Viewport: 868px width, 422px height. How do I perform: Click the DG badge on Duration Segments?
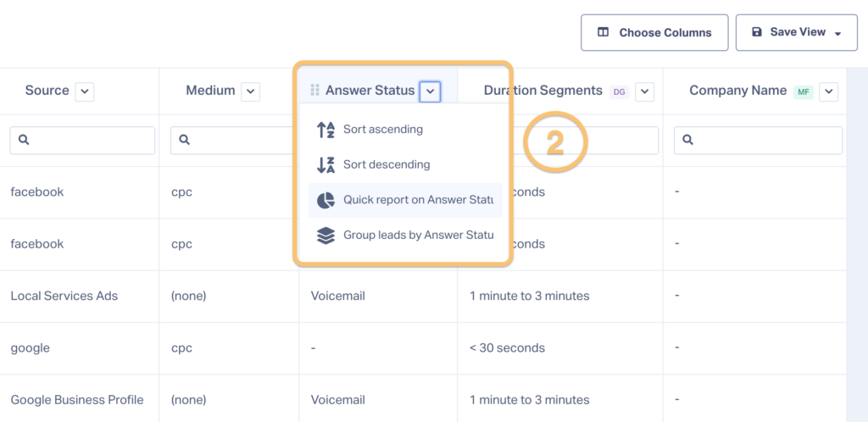(619, 92)
